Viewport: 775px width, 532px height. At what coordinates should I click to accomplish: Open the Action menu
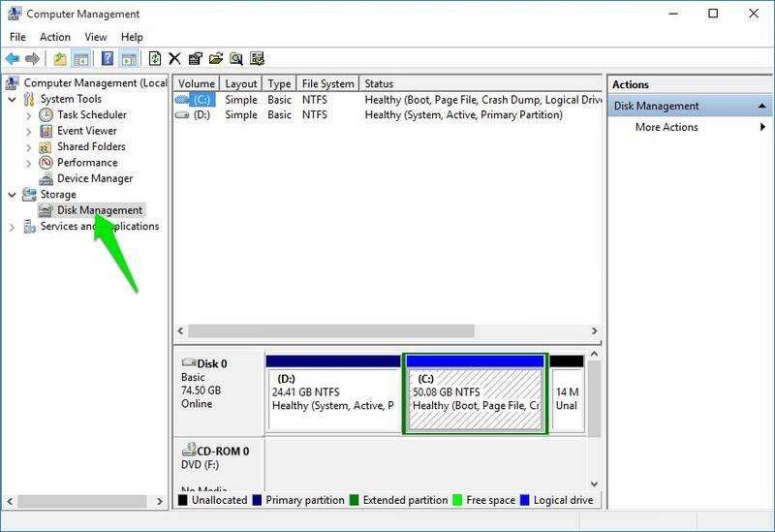pos(55,37)
